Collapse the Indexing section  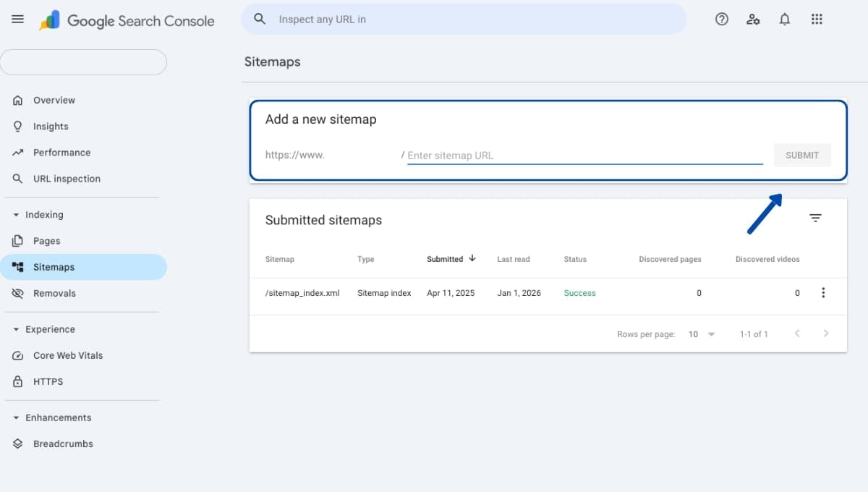pos(38,215)
